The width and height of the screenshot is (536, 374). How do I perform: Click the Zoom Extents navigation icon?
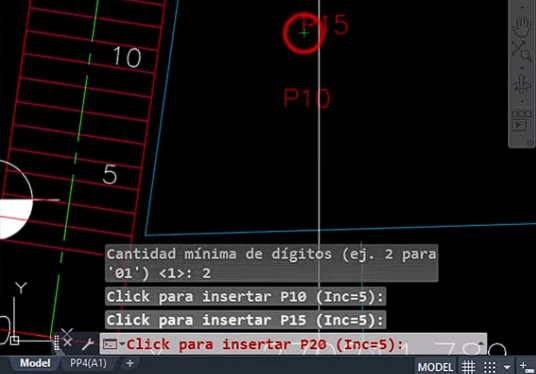pyautogui.click(x=522, y=51)
